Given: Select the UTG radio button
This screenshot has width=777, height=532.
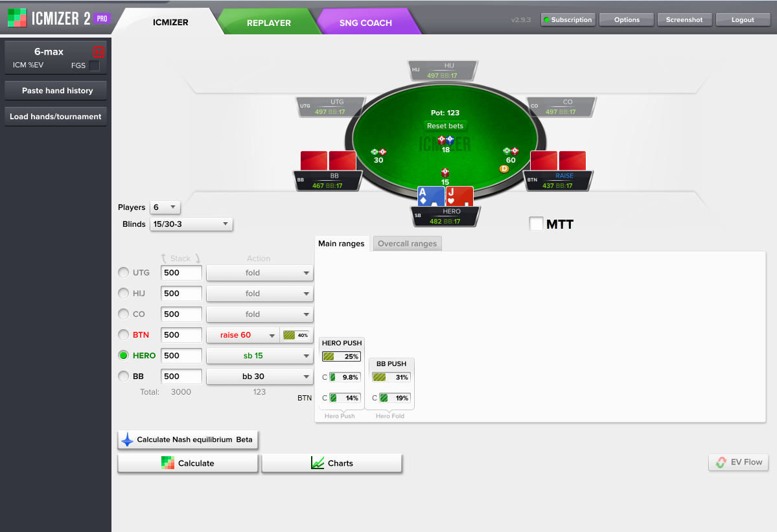Looking at the screenshot, I should 123,272.
